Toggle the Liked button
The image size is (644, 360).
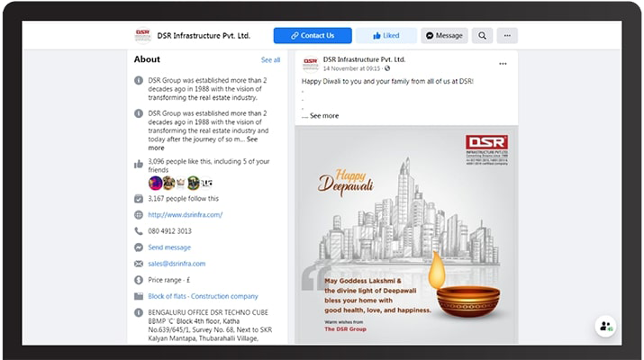385,36
